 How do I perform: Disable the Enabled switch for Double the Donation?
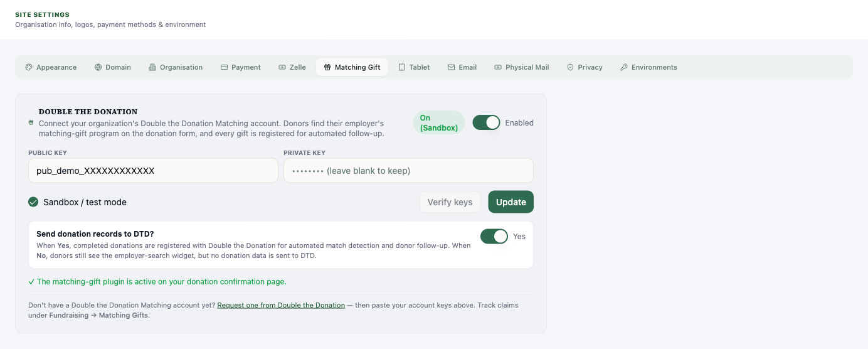(486, 122)
